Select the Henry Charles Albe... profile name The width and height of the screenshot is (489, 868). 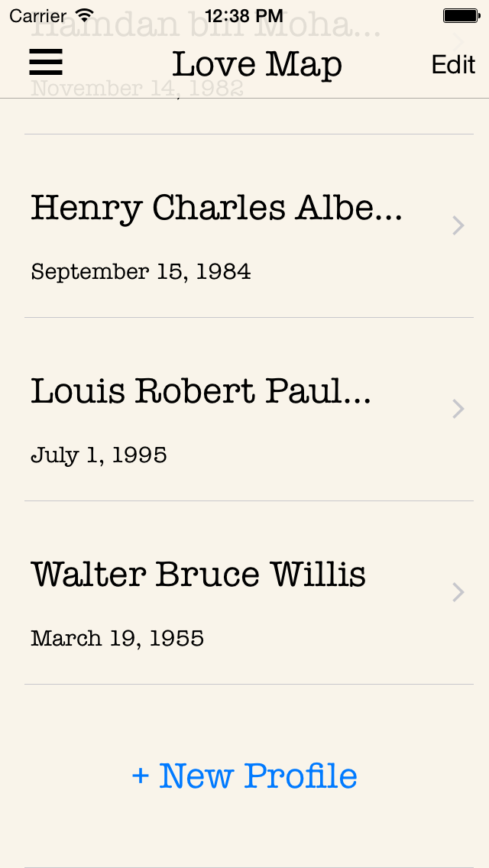pos(216,208)
